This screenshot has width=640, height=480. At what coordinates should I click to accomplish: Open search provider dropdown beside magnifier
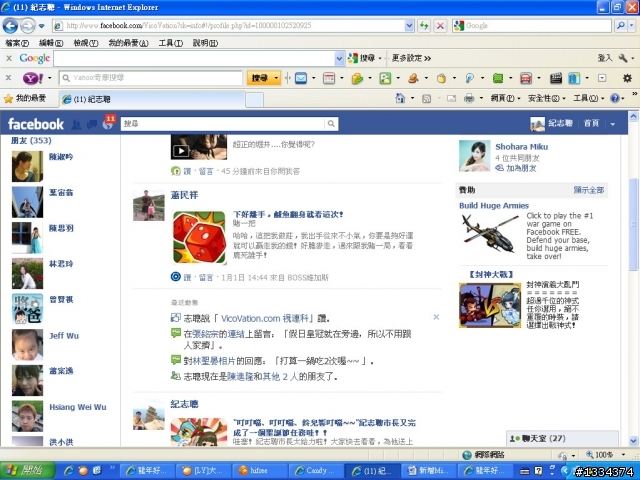(x=632, y=26)
